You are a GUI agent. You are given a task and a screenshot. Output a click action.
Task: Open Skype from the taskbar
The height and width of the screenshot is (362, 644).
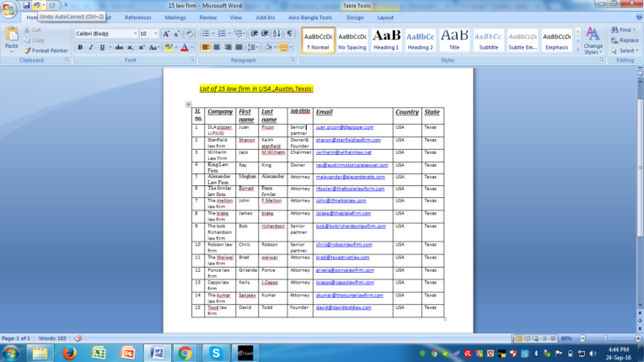click(216, 353)
